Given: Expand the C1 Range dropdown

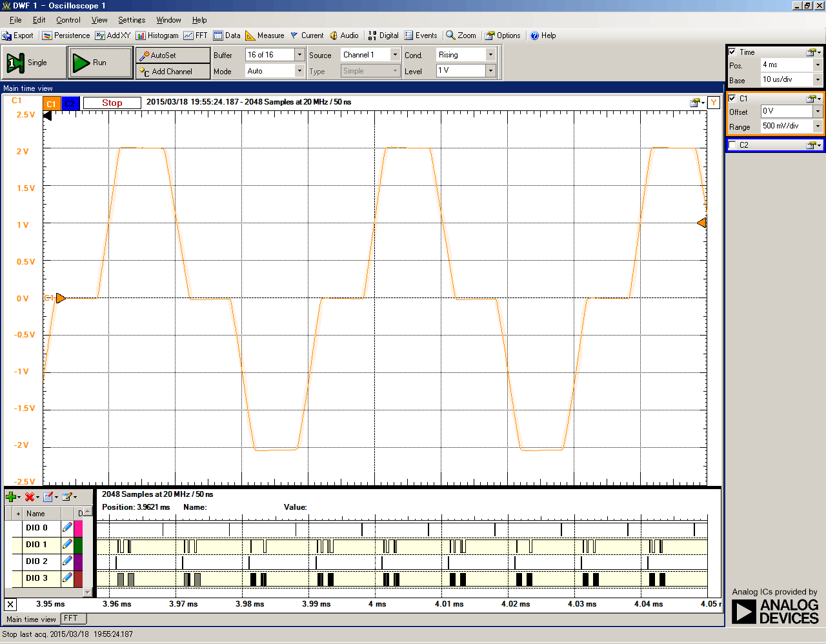Looking at the screenshot, I should pos(818,126).
